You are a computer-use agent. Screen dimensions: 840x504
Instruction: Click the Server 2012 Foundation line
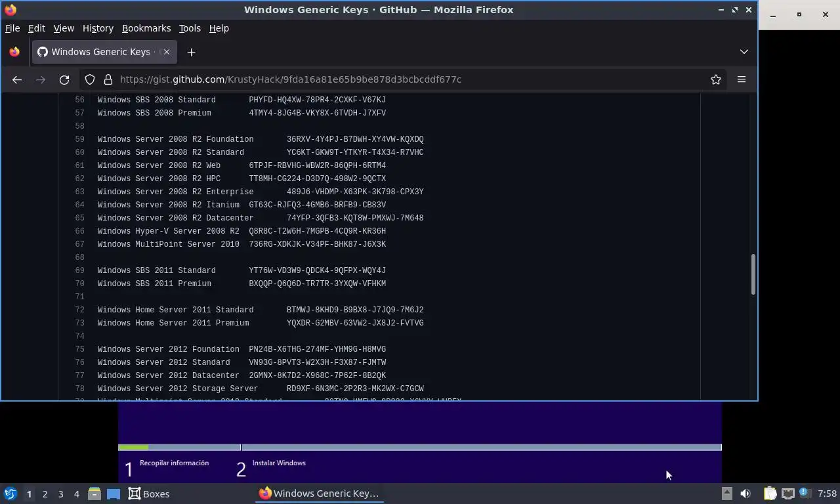241,349
